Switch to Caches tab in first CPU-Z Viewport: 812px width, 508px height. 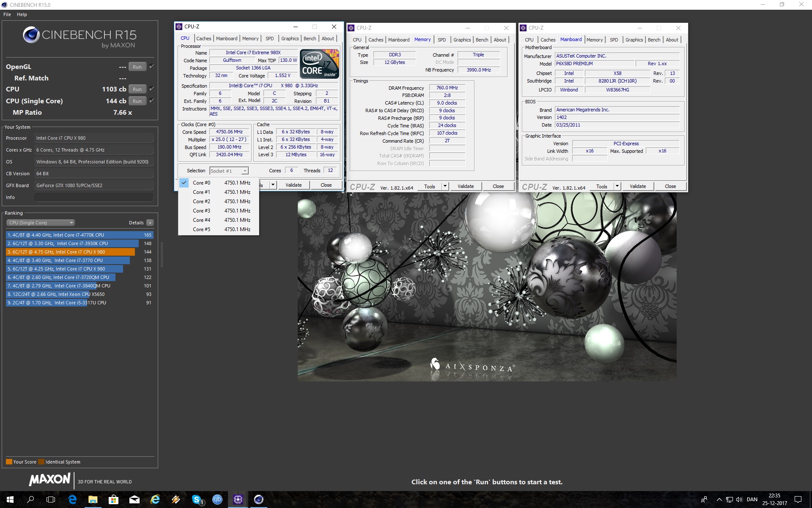(x=203, y=39)
